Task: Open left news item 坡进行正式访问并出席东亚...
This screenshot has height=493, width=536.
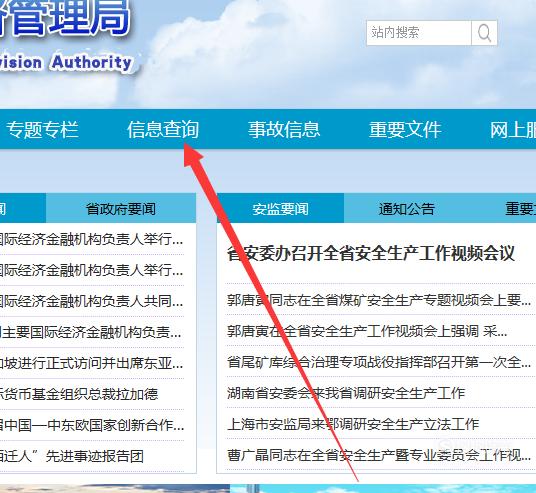Action: coord(91,363)
